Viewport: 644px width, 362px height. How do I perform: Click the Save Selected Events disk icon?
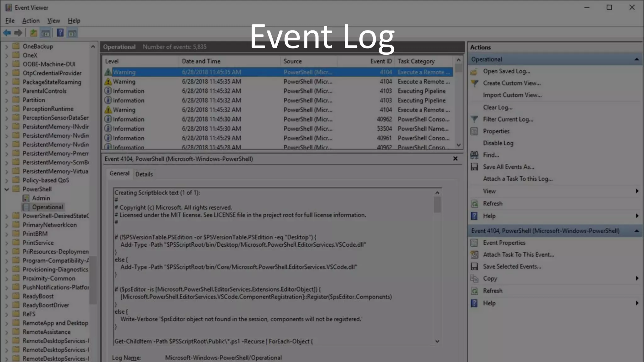point(474,266)
